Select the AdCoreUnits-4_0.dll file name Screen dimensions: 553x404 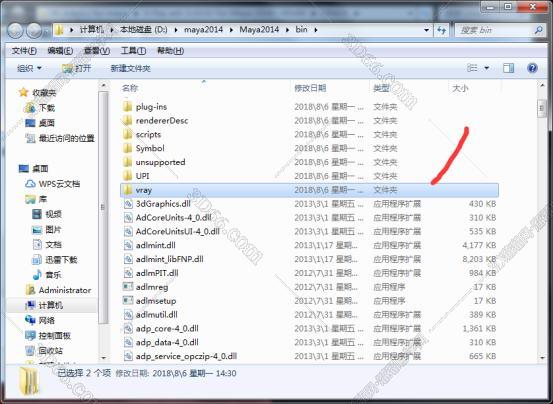[174, 218]
